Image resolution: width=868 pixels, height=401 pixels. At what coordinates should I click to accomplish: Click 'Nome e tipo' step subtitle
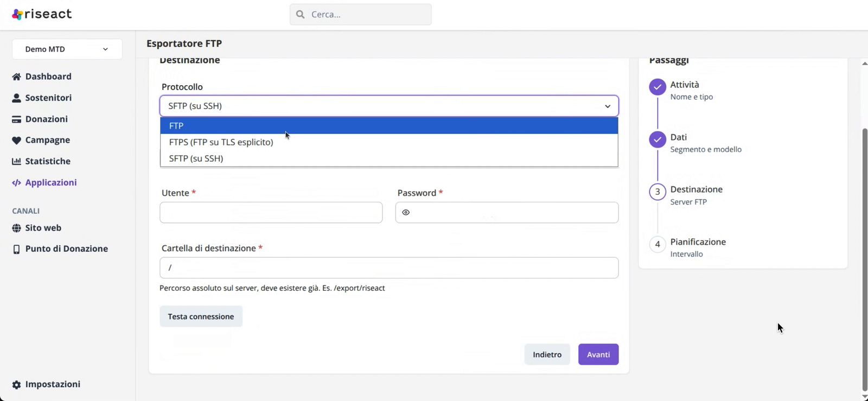[x=692, y=97]
